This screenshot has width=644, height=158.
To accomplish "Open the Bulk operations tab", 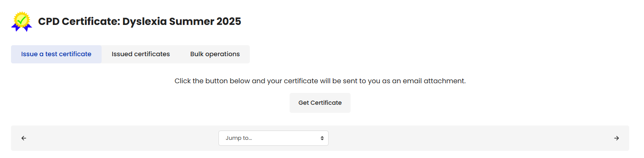I will coord(215,54).
